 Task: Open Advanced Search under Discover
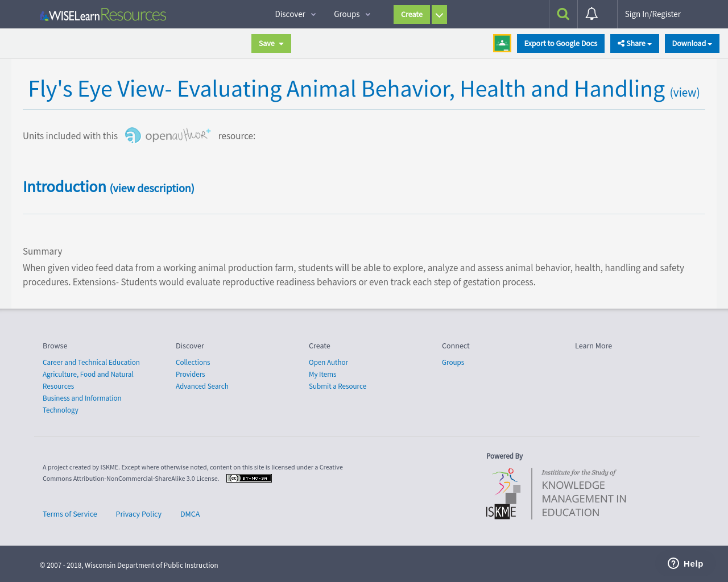[202, 385]
